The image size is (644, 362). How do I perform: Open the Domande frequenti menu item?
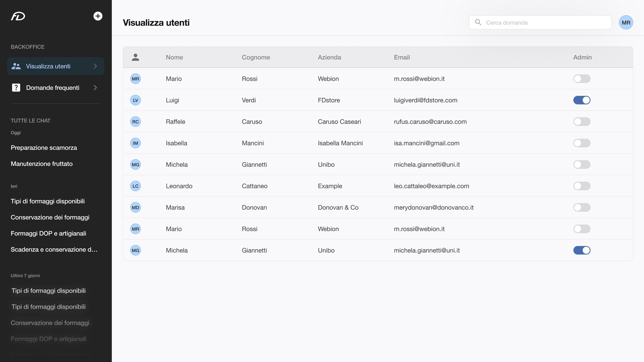click(x=53, y=87)
